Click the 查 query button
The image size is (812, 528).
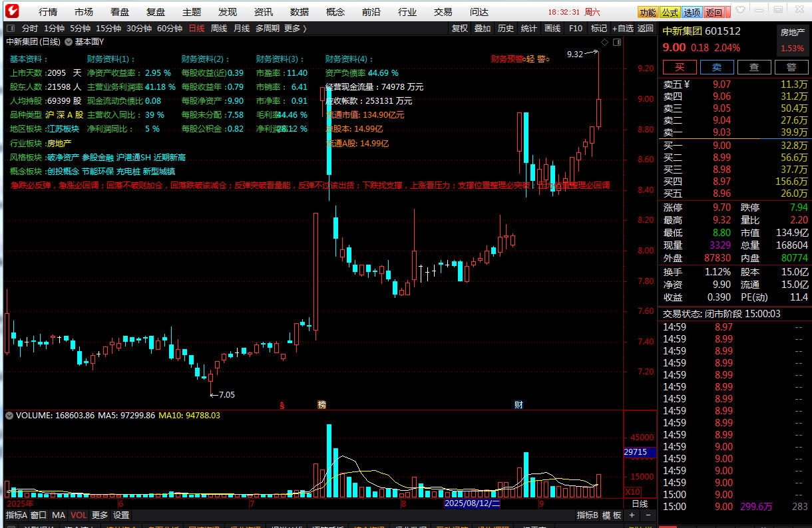coord(754,67)
